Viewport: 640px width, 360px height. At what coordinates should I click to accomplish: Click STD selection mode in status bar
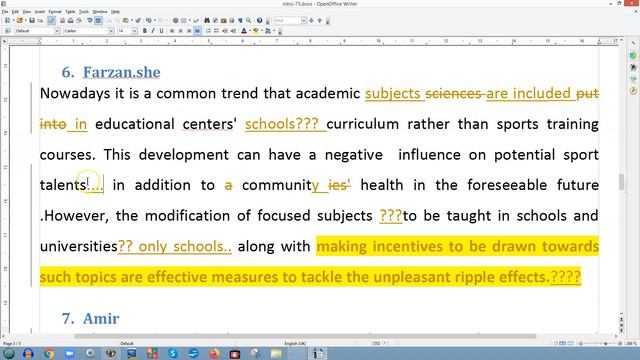[x=376, y=343]
